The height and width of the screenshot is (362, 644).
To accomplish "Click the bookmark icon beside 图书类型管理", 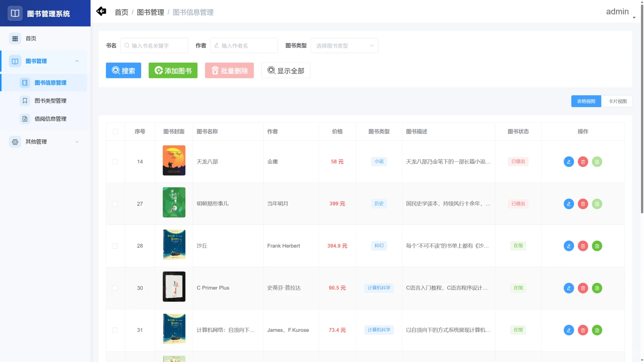I will pyautogui.click(x=25, y=101).
